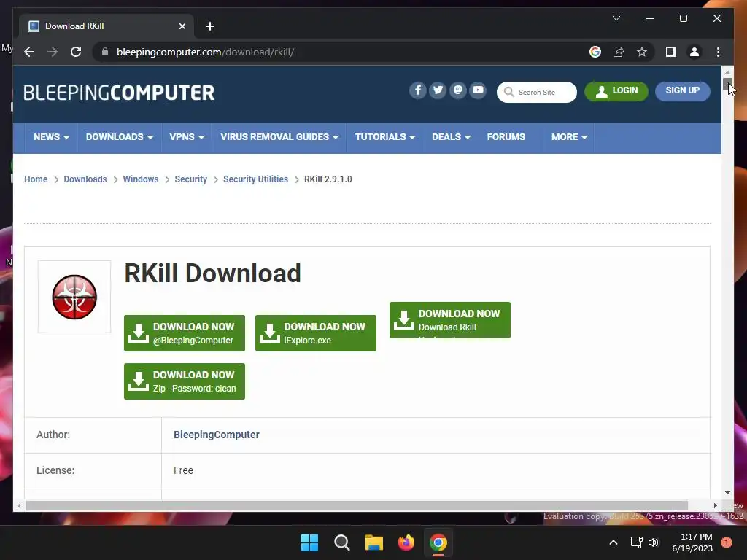Viewport: 747px width, 560px height.
Task: Open Security breadcrumb link
Action: point(190,179)
